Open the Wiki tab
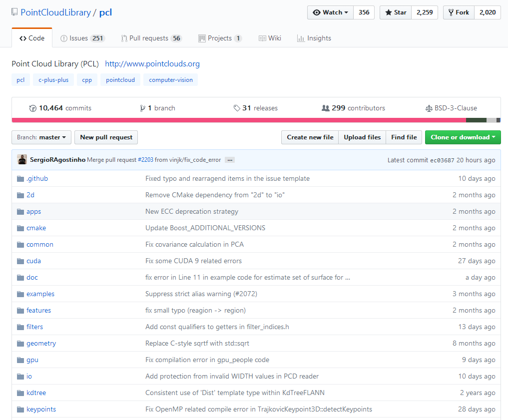 pyautogui.click(x=270, y=38)
